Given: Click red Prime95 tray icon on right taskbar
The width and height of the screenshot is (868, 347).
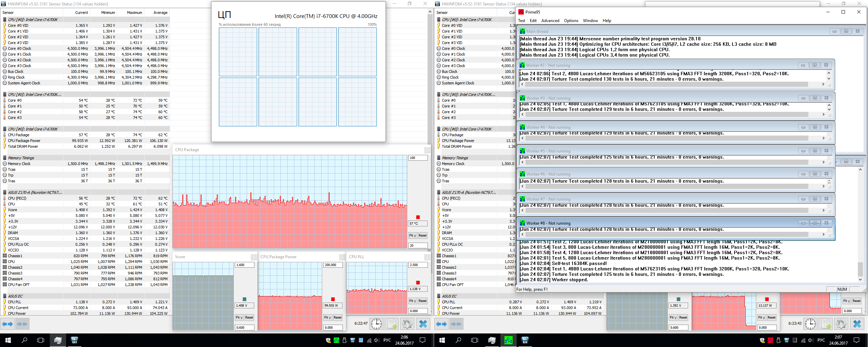Looking at the screenshot, I should tap(770, 340).
